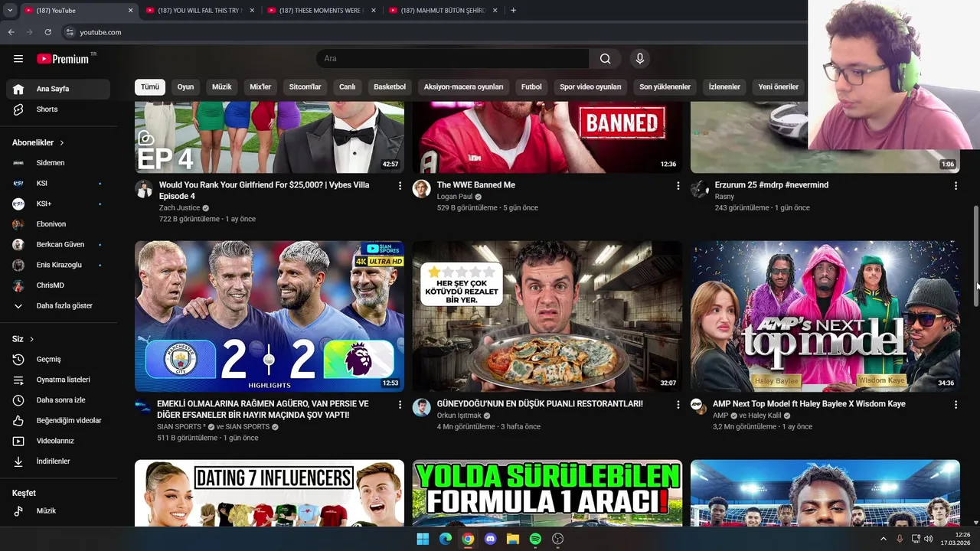Open Erzurum 25 #mdrp #nevermind title
This screenshot has width=980, height=551.
[771, 185]
